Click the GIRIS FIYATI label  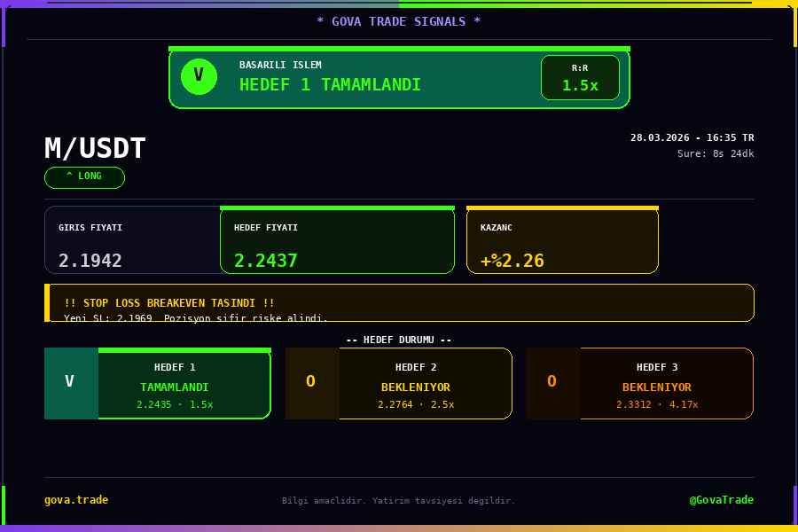click(x=90, y=228)
